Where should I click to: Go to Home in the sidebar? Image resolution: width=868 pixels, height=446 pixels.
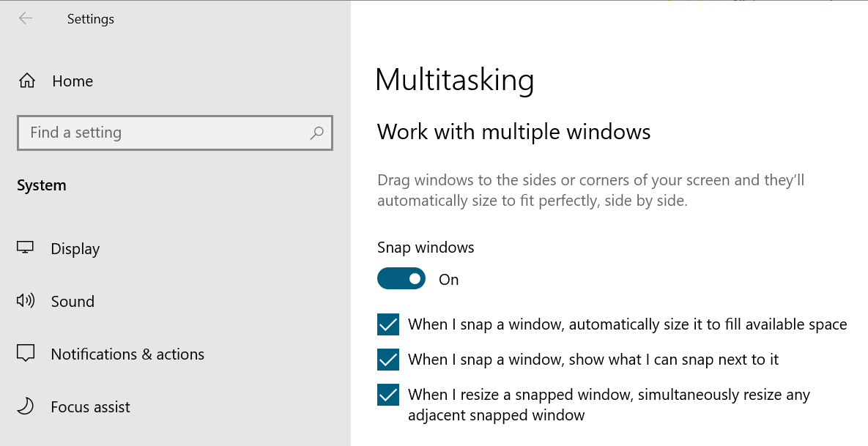pos(73,81)
